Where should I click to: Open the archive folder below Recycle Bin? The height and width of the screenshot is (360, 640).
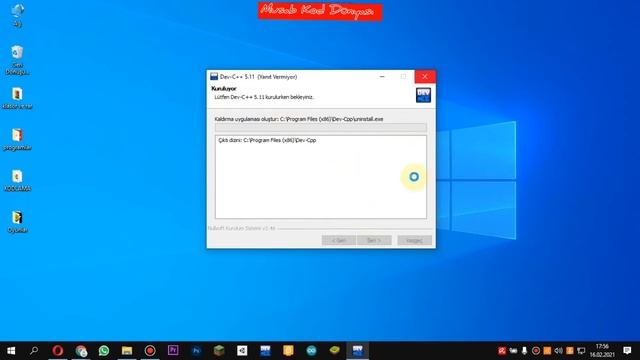[x=17, y=98]
